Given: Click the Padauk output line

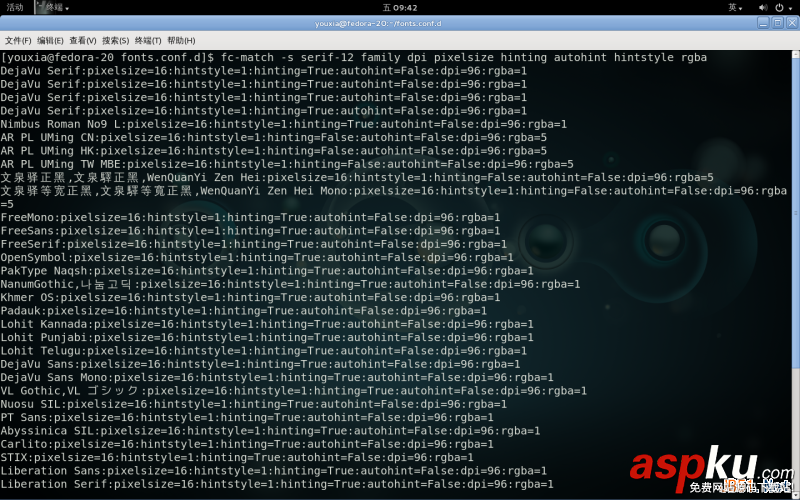Looking at the screenshot, I should coord(244,310).
